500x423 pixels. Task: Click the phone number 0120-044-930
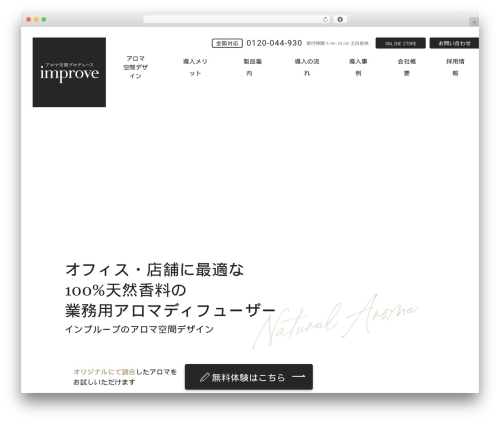(274, 43)
